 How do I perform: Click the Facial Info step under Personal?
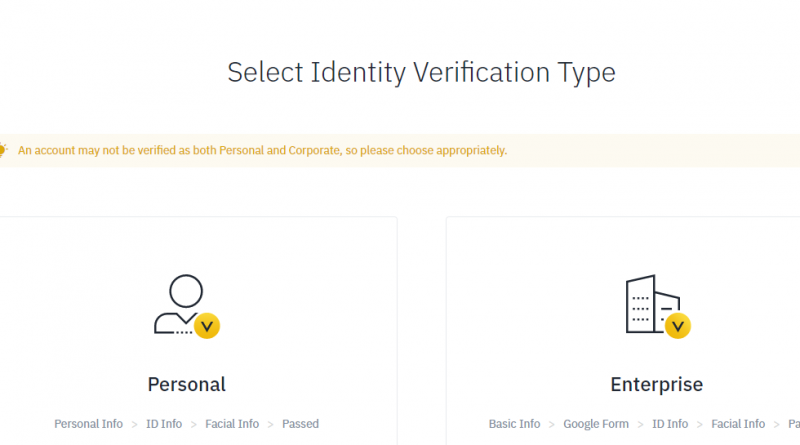[x=232, y=424]
